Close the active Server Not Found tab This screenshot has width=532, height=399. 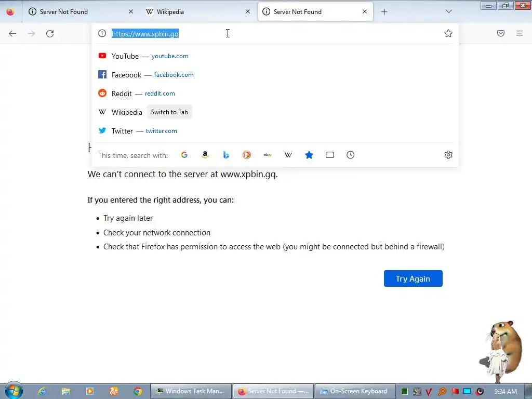pyautogui.click(x=365, y=11)
